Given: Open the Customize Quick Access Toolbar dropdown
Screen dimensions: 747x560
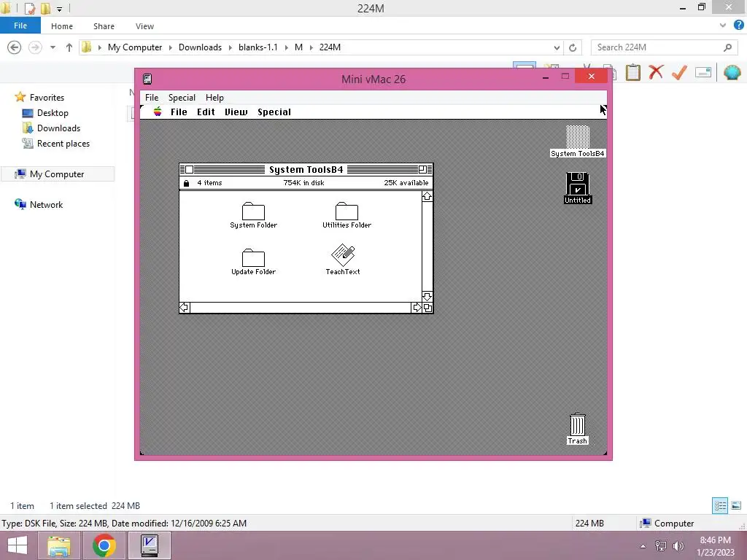Looking at the screenshot, I should click(60, 9).
